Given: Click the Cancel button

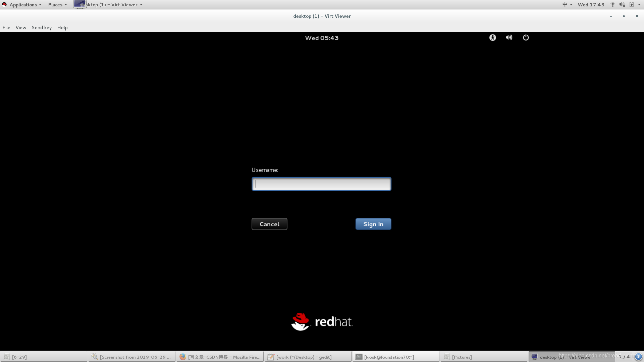Looking at the screenshot, I should point(269,224).
